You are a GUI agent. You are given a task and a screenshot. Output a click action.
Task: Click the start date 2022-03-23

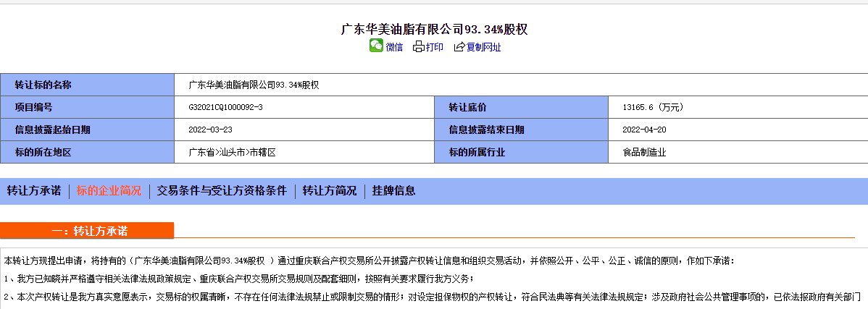[210, 130]
